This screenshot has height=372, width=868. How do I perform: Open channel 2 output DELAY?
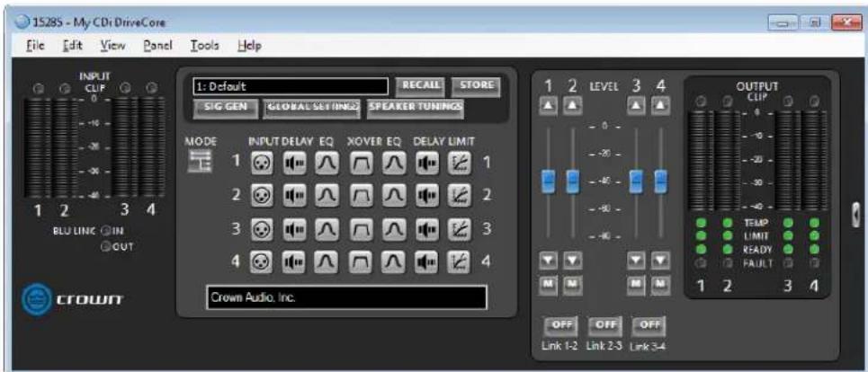pos(425,195)
